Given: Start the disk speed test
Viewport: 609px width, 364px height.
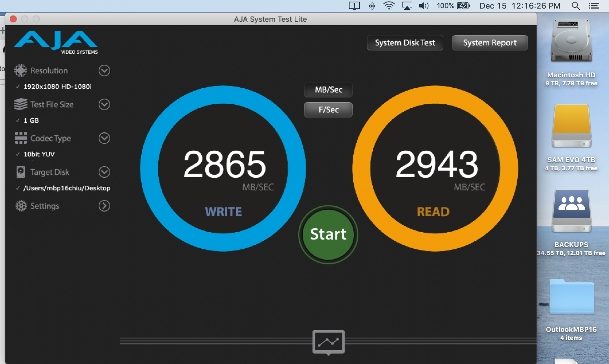Looking at the screenshot, I should (x=328, y=234).
